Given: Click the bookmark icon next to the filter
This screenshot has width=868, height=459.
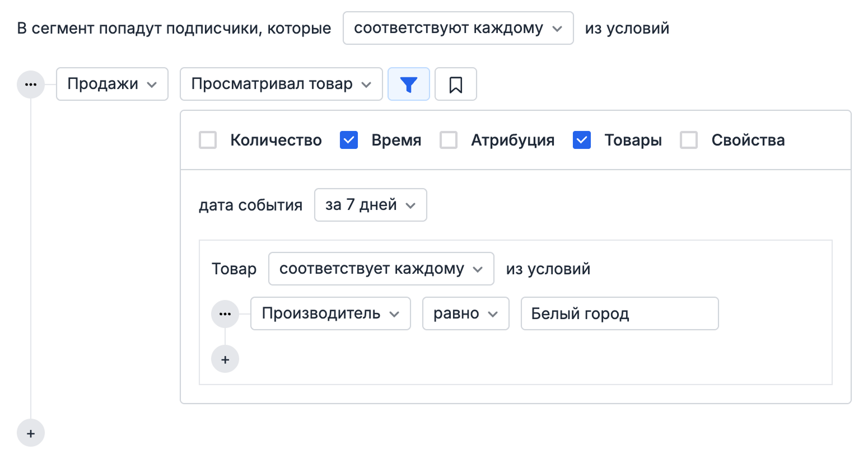Looking at the screenshot, I should (x=455, y=84).
